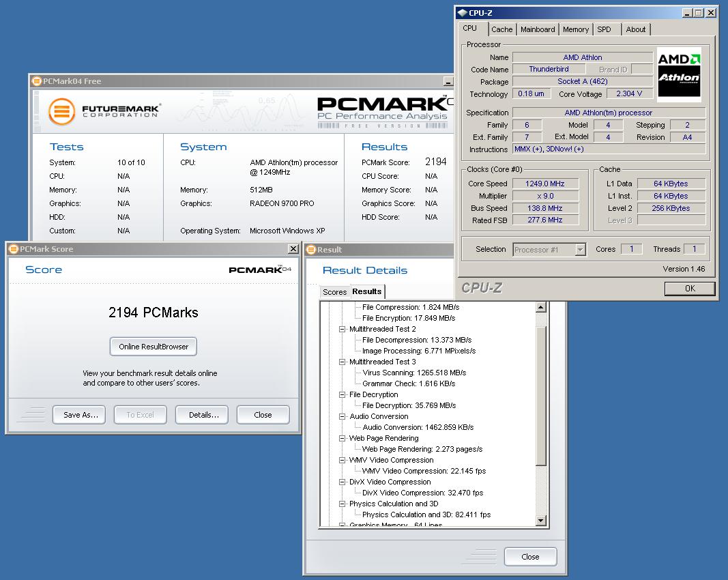Click OK in the CPU-Z window

(690, 289)
